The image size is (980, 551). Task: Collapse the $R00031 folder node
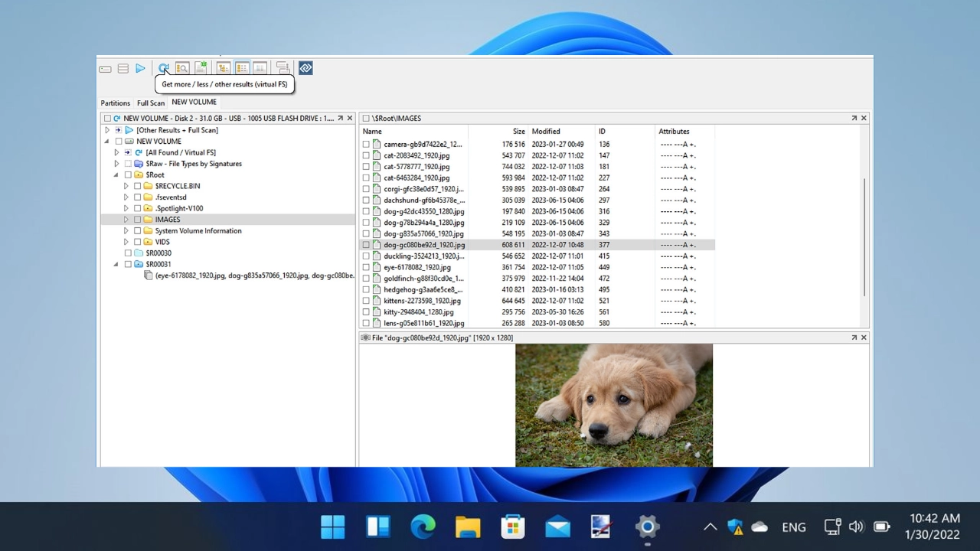[x=116, y=264]
